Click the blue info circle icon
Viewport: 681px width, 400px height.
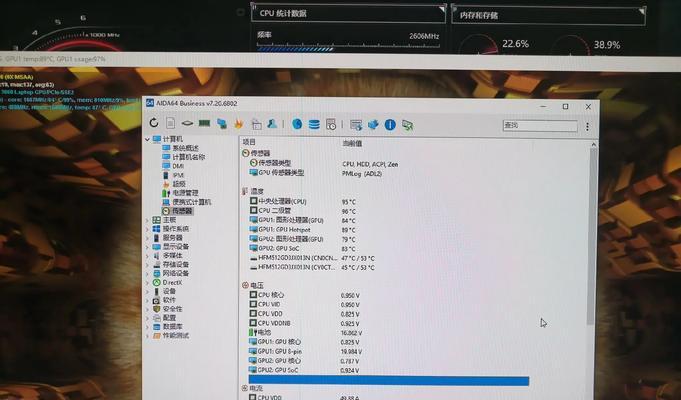[x=390, y=126]
